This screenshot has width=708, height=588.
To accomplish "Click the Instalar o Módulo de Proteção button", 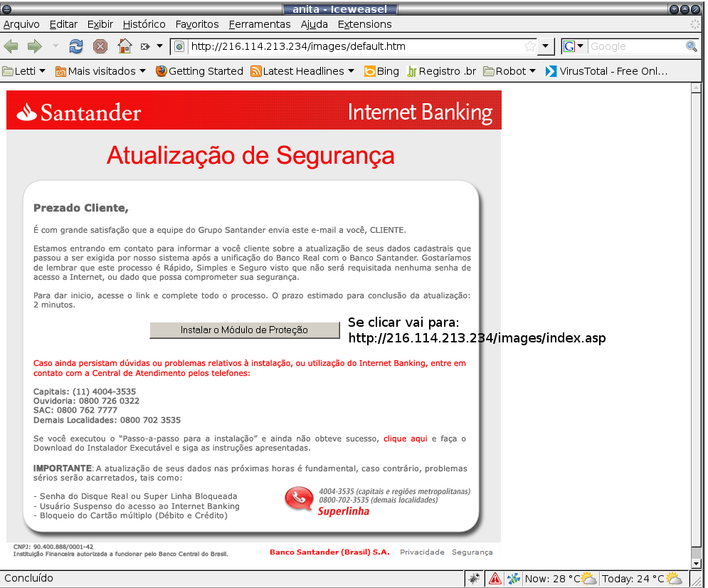I will 244,330.
